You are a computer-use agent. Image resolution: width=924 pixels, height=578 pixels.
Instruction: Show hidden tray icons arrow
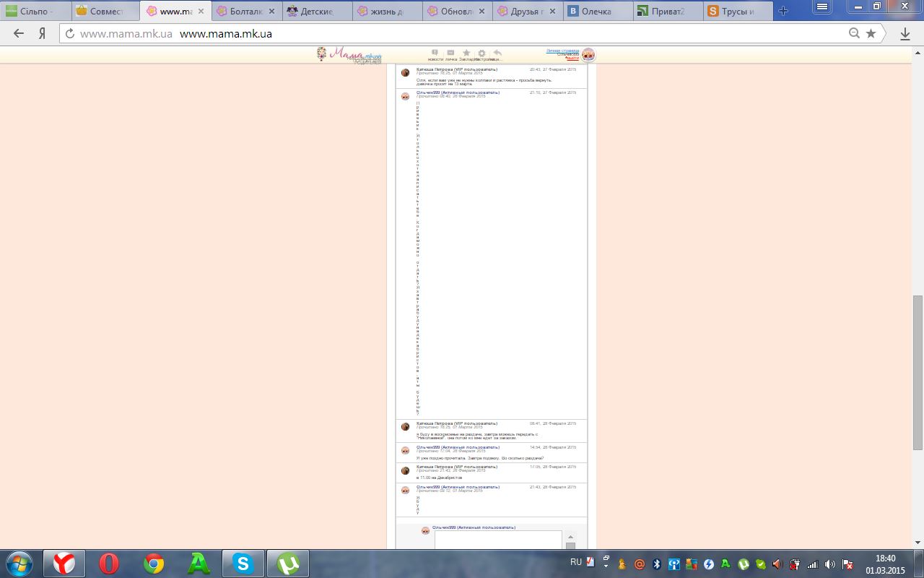605,564
